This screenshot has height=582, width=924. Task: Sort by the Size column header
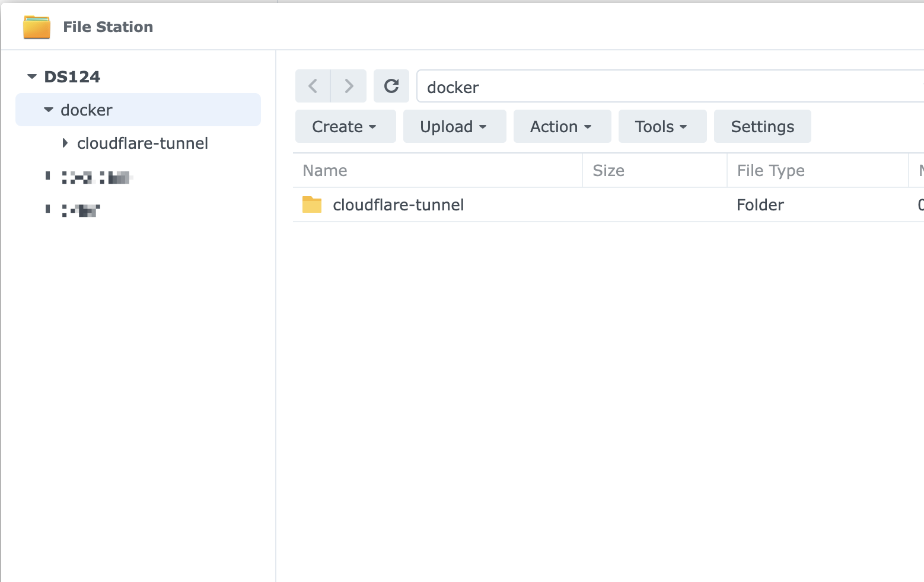tap(655, 171)
